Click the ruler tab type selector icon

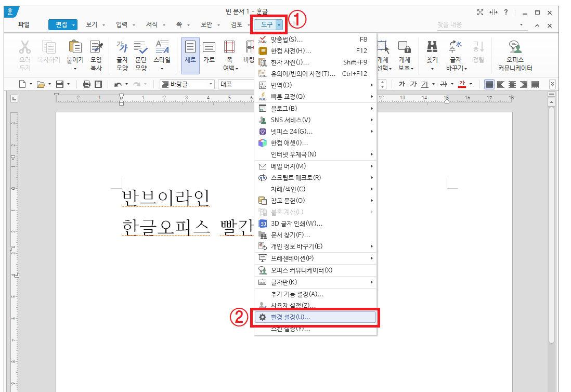[x=14, y=99]
